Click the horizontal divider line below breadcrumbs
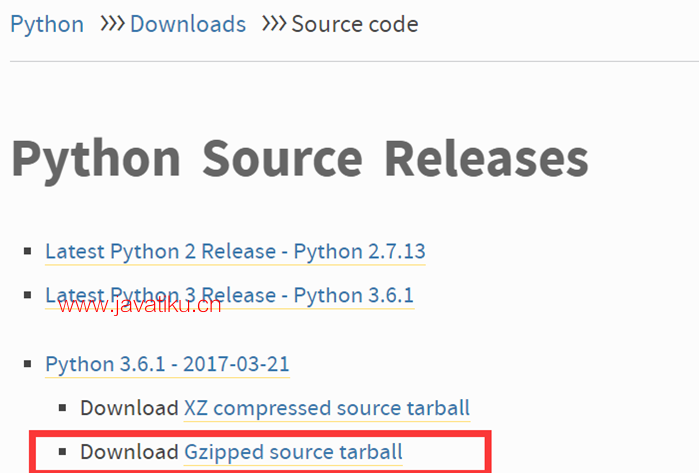The width and height of the screenshot is (699, 473). tap(354, 62)
